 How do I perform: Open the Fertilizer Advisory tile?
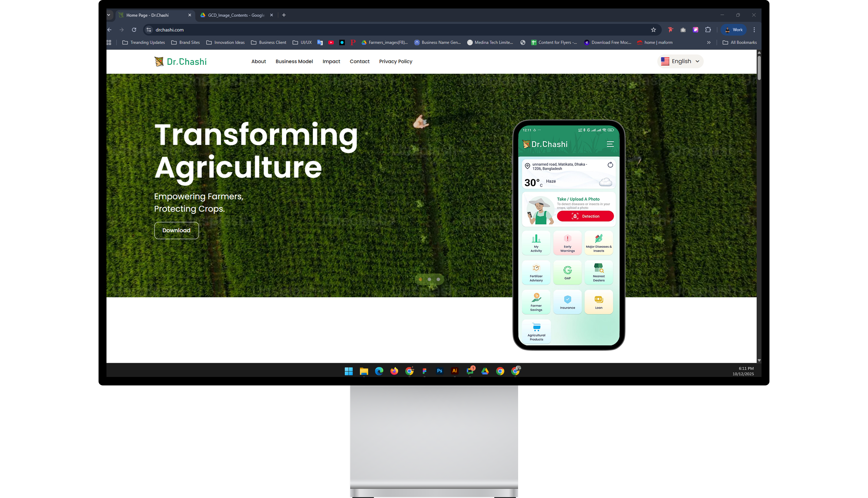click(x=536, y=272)
